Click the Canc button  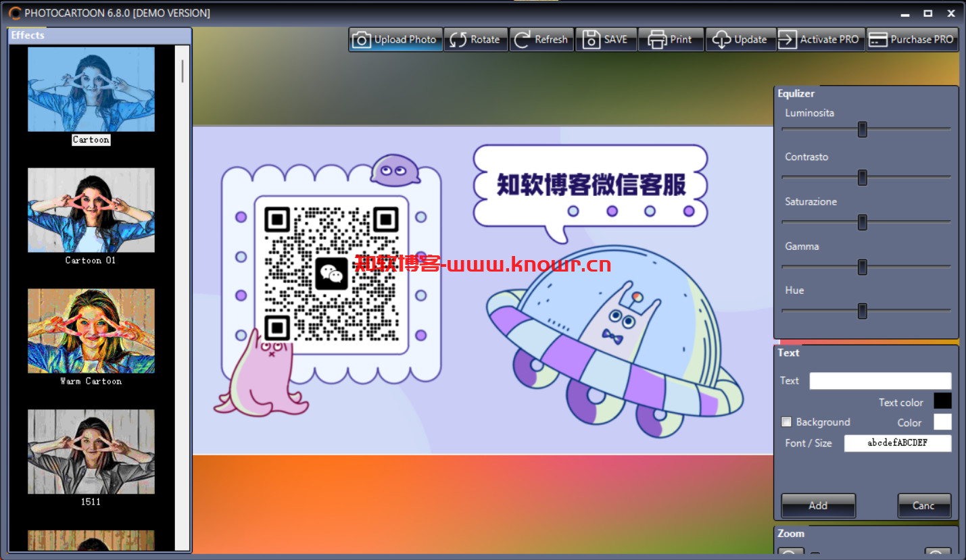click(x=924, y=505)
